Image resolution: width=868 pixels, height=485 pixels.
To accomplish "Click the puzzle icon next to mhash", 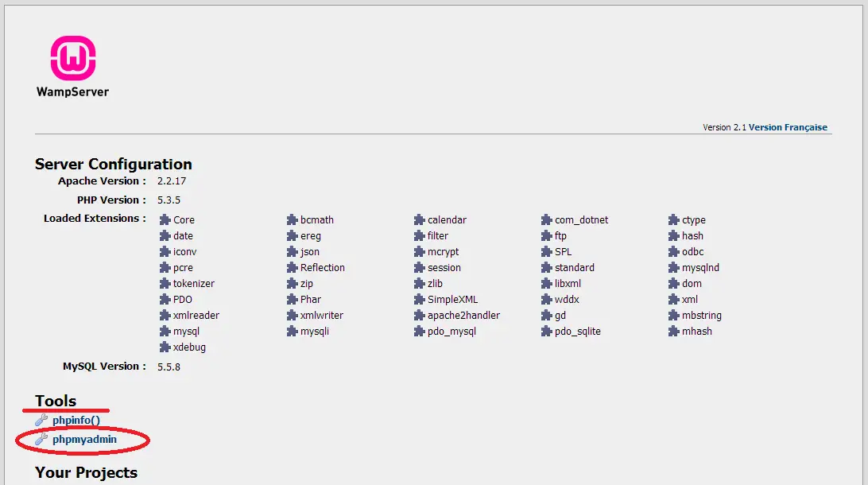I will 674,332.
